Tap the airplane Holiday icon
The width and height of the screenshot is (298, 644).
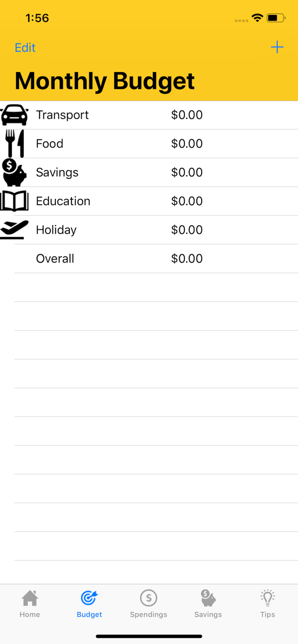pyautogui.click(x=14, y=230)
